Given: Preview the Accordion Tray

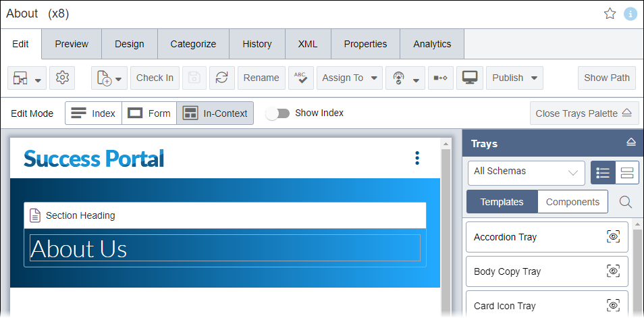Looking at the screenshot, I should (x=613, y=237).
